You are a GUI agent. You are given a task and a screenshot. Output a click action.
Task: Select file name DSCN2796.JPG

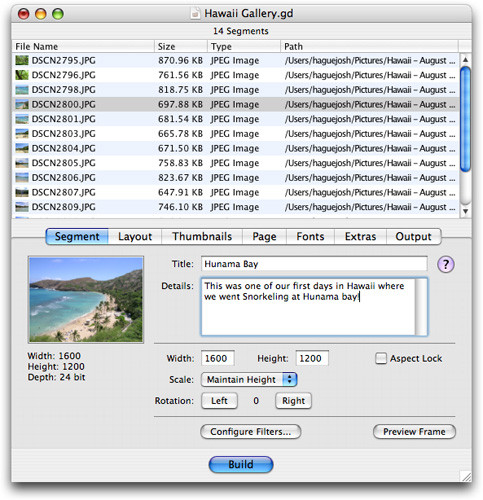tap(64, 75)
